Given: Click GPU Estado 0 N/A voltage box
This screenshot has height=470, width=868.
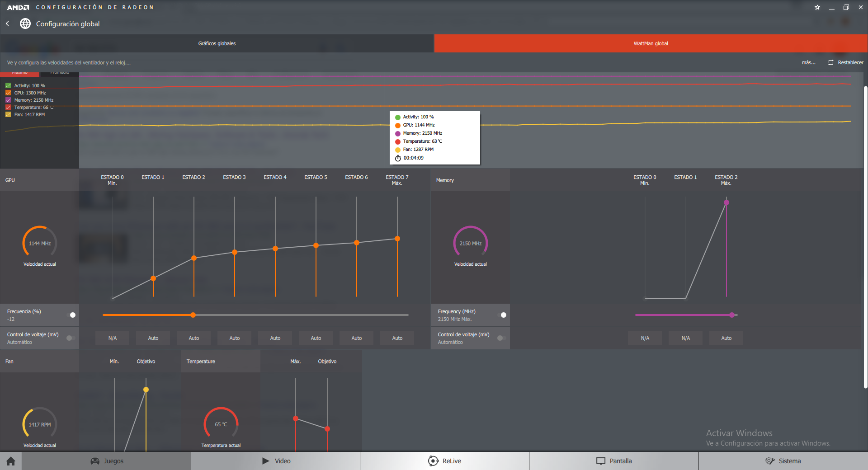Looking at the screenshot, I should click(x=113, y=338).
